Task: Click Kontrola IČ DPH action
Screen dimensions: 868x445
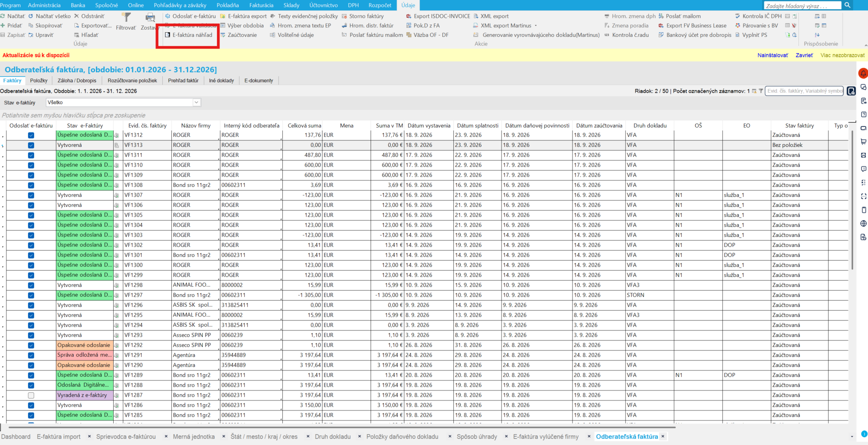Action: click(758, 16)
